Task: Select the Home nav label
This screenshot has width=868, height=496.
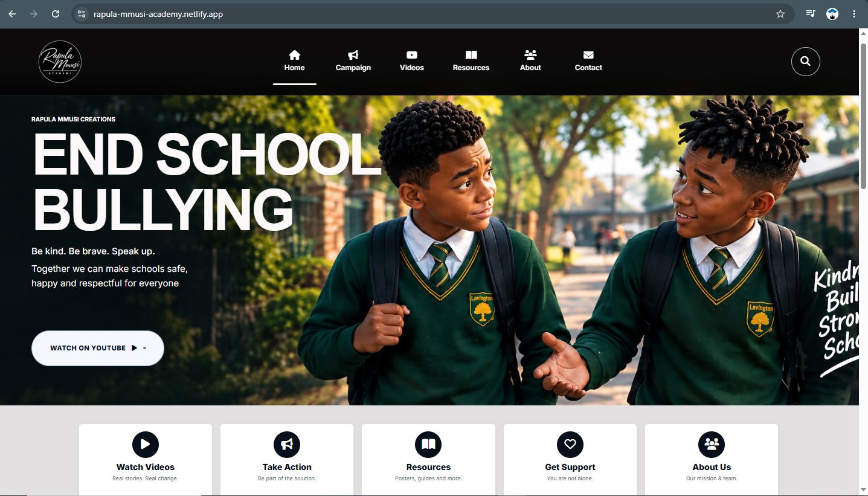Action: click(x=294, y=68)
